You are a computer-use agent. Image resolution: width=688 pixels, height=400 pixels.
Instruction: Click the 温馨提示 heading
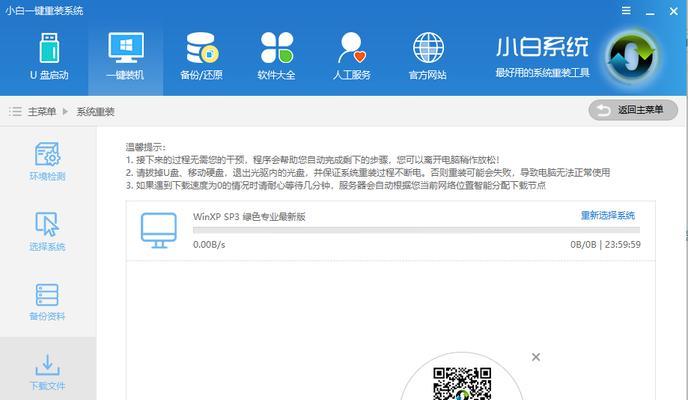point(146,147)
